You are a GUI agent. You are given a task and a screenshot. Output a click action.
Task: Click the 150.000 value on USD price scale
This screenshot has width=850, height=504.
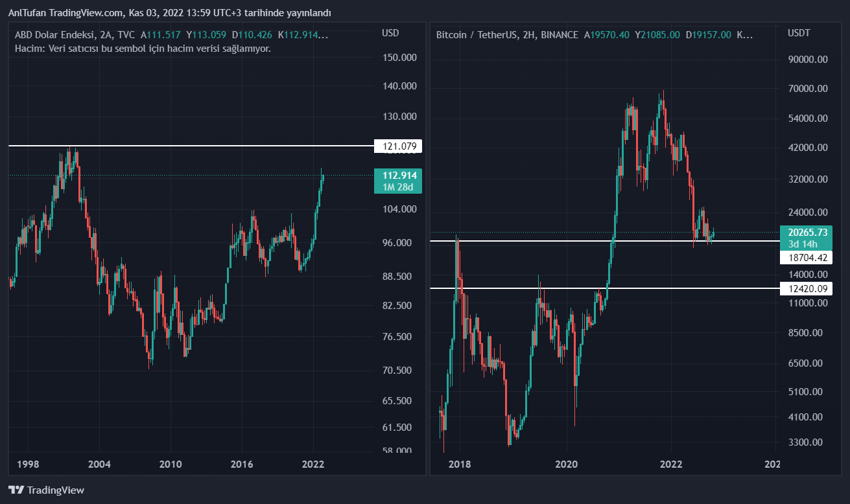399,58
